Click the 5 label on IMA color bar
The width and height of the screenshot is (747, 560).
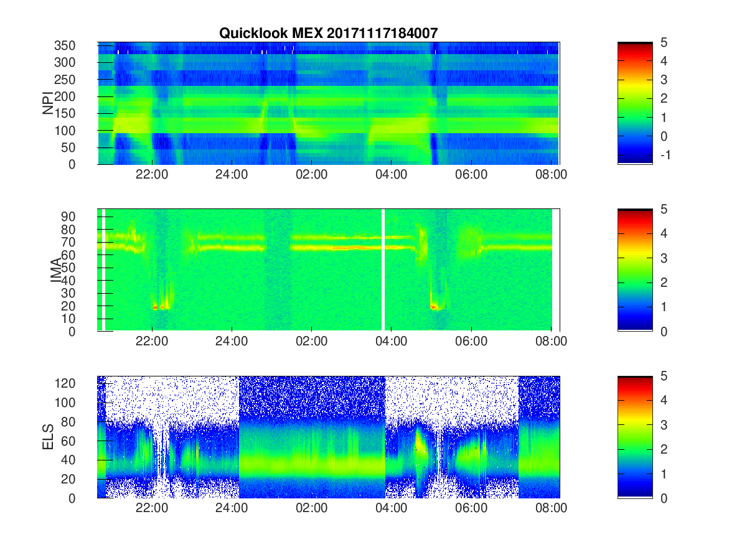point(663,210)
